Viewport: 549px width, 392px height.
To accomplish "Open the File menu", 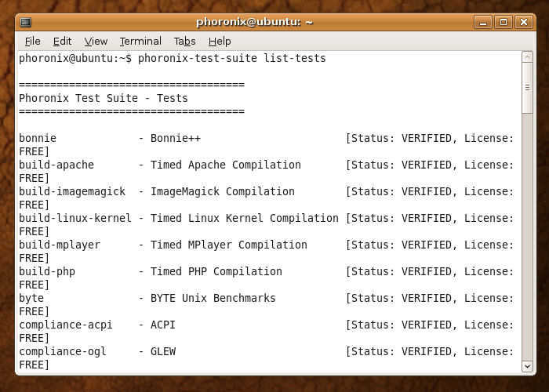I will (x=33, y=42).
